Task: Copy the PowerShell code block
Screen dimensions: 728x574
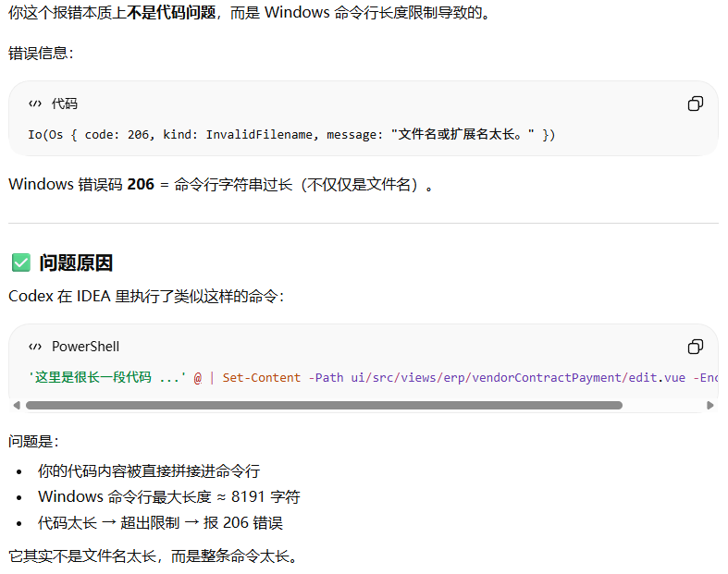Action: point(695,347)
